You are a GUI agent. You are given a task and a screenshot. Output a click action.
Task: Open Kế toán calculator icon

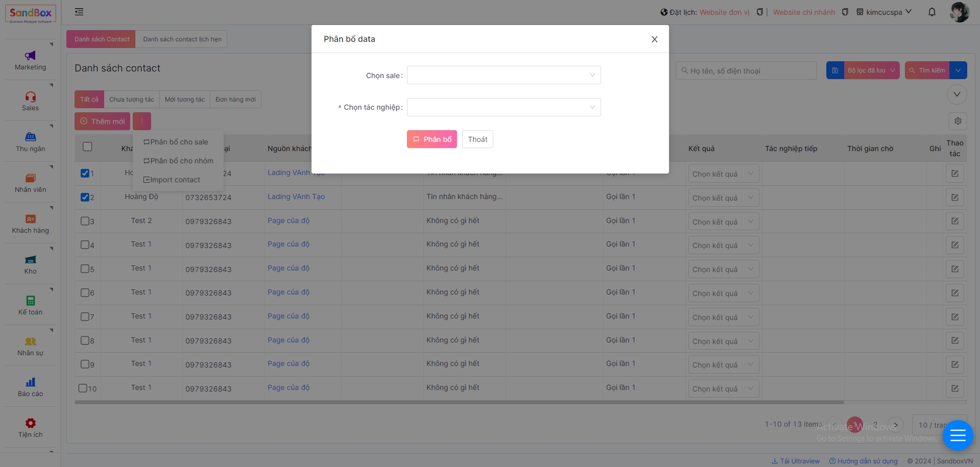click(x=30, y=301)
